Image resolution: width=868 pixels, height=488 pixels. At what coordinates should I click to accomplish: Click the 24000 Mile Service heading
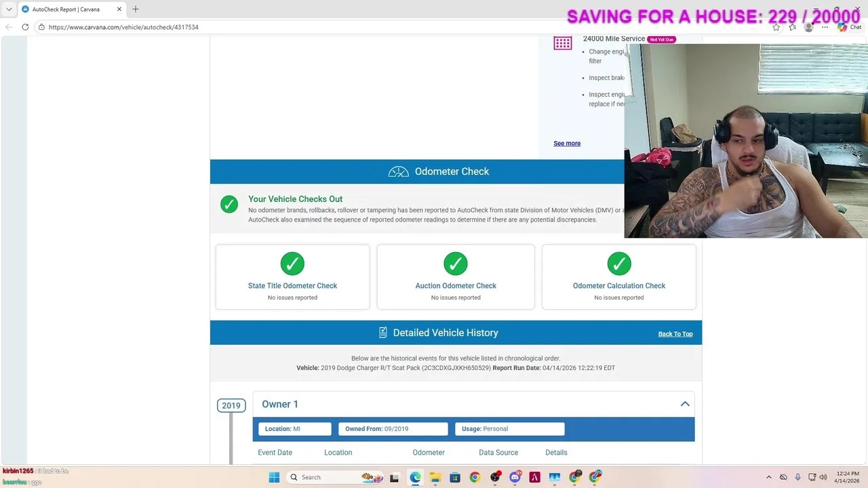click(x=614, y=39)
